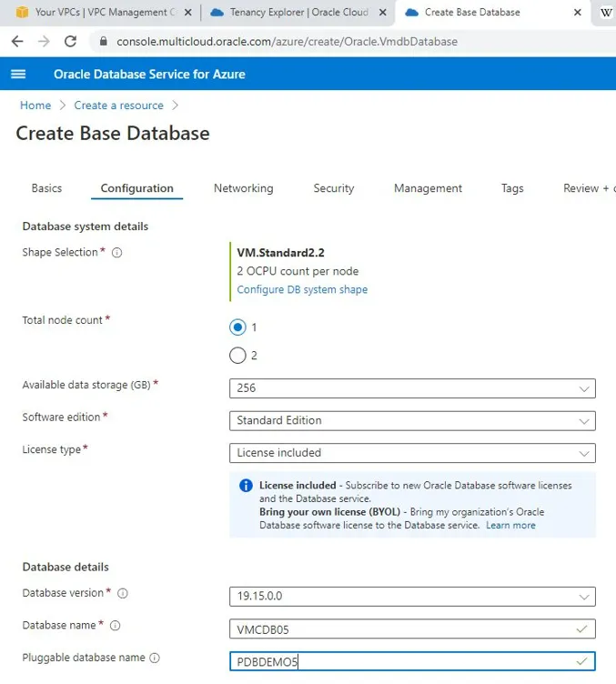This screenshot has width=616, height=684.
Task: Open the Review + create tab
Action: coord(590,188)
